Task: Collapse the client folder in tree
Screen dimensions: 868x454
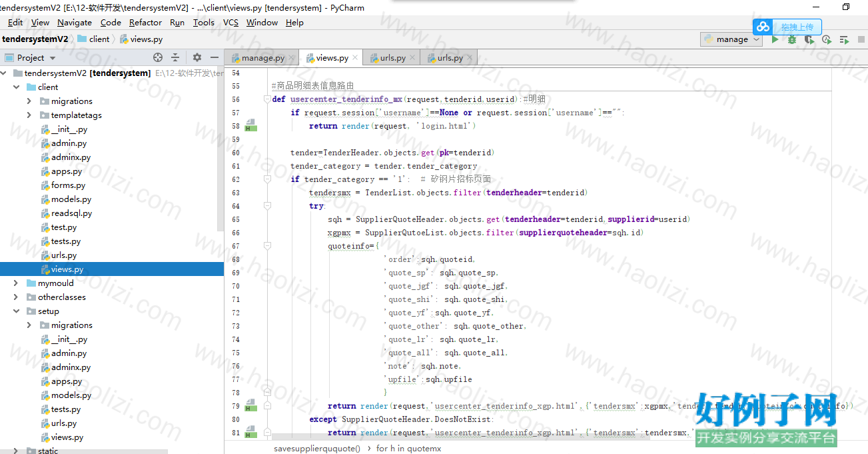Action: [x=16, y=87]
